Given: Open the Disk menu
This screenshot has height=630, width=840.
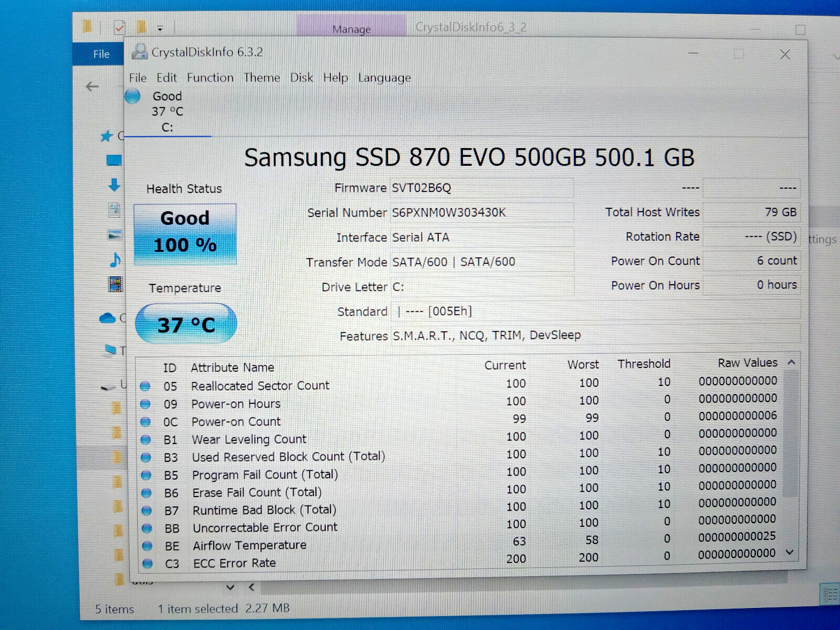Looking at the screenshot, I should click(x=301, y=78).
